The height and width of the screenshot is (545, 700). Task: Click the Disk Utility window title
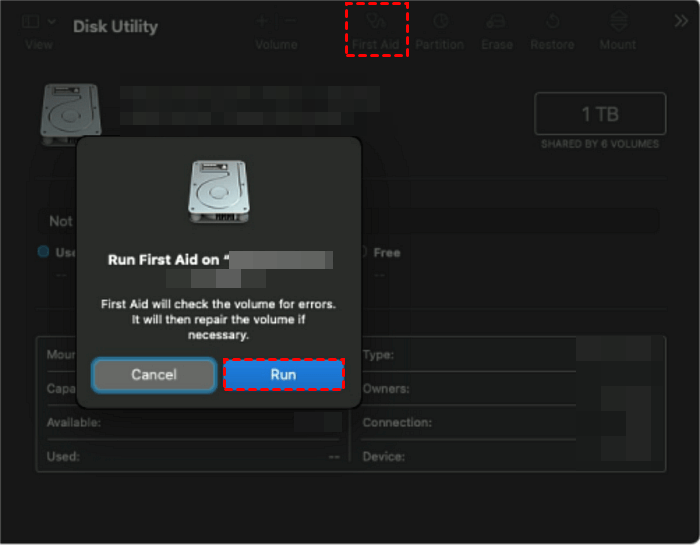(116, 27)
